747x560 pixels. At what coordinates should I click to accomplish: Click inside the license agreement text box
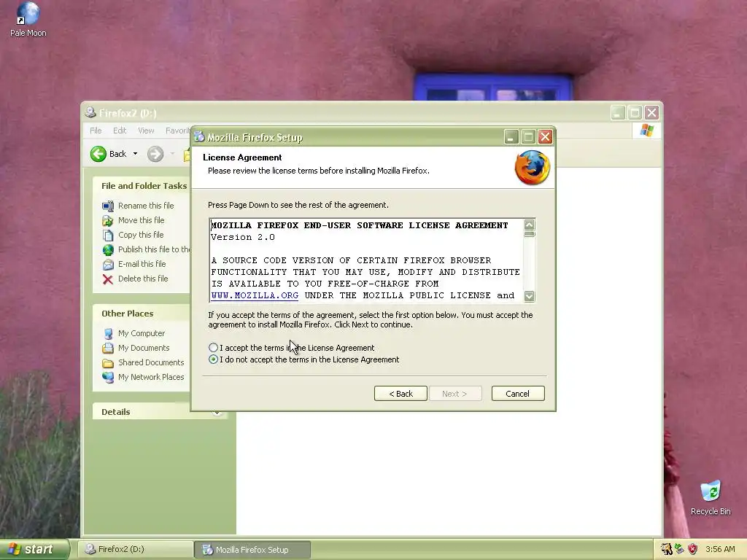[366, 260]
